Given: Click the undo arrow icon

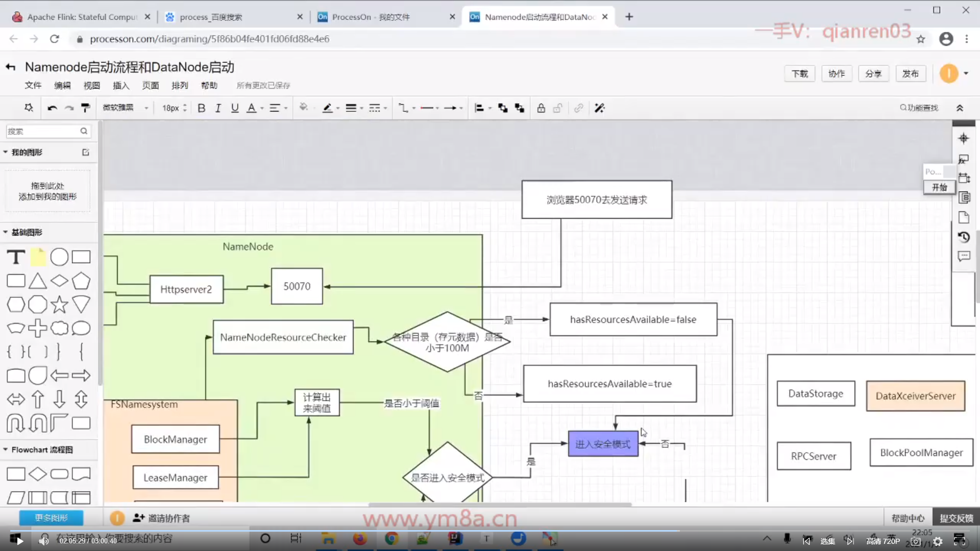Looking at the screenshot, I should (52, 108).
